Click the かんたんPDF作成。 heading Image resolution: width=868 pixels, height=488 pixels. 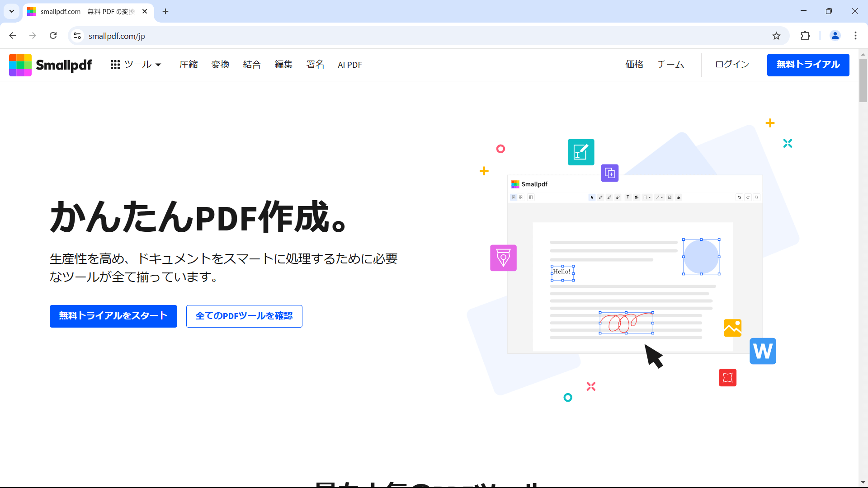click(198, 217)
